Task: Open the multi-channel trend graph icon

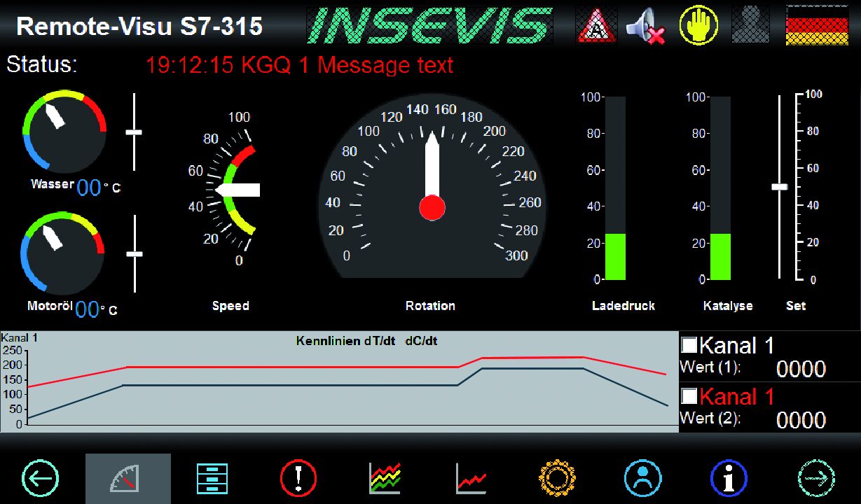Action: tap(384, 477)
